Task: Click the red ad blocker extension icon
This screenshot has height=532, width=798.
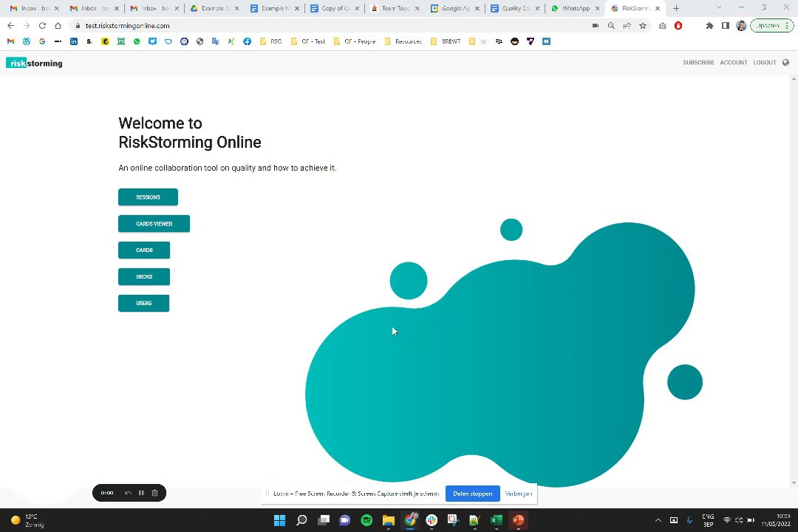Action: [678, 25]
